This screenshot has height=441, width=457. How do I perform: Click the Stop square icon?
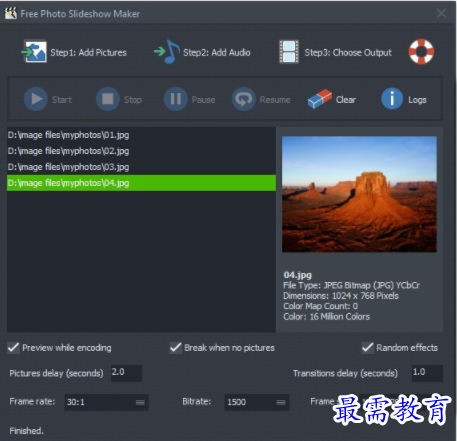click(108, 99)
